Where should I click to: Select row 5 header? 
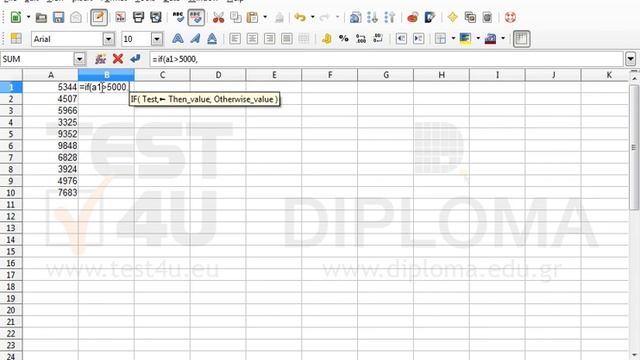[x=11, y=134]
